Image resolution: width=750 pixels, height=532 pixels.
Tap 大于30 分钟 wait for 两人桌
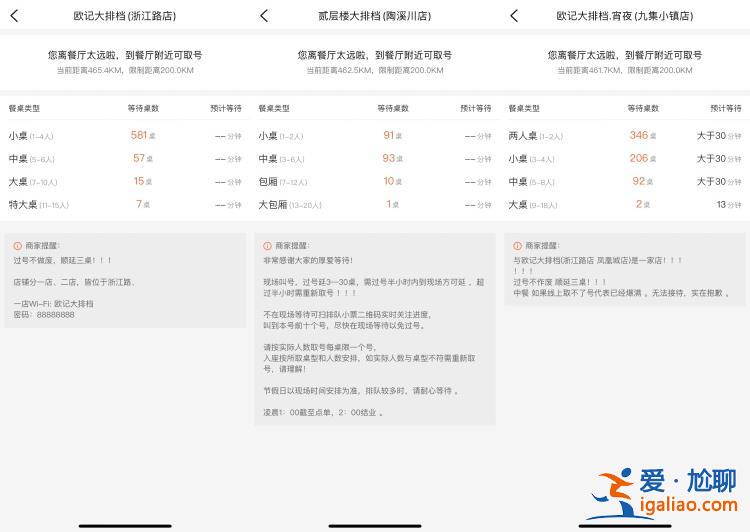(x=719, y=136)
